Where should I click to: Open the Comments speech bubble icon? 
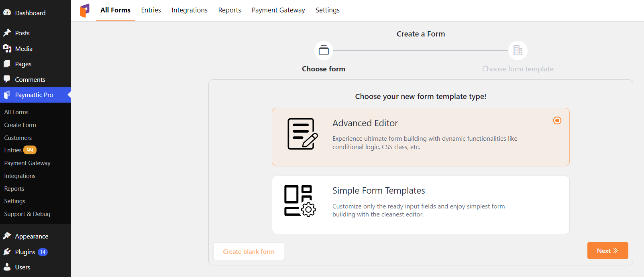click(7, 79)
